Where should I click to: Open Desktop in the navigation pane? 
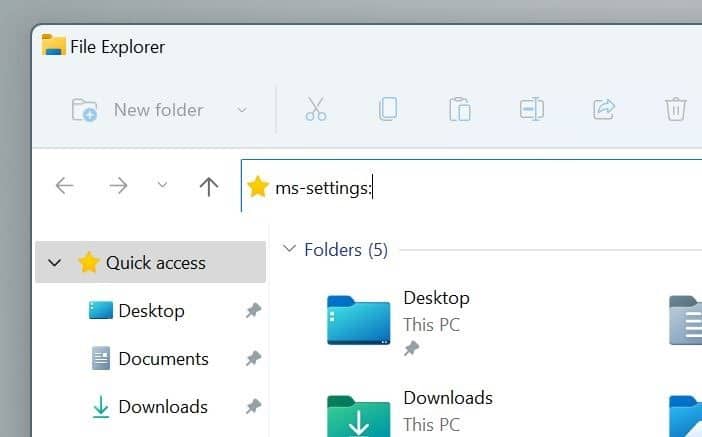point(151,311)
